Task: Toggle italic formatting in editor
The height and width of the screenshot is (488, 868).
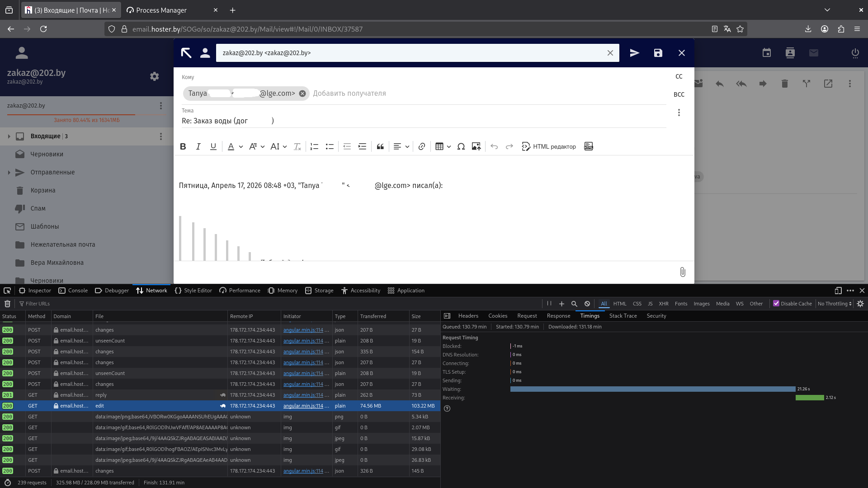Action: click(198, 146)
